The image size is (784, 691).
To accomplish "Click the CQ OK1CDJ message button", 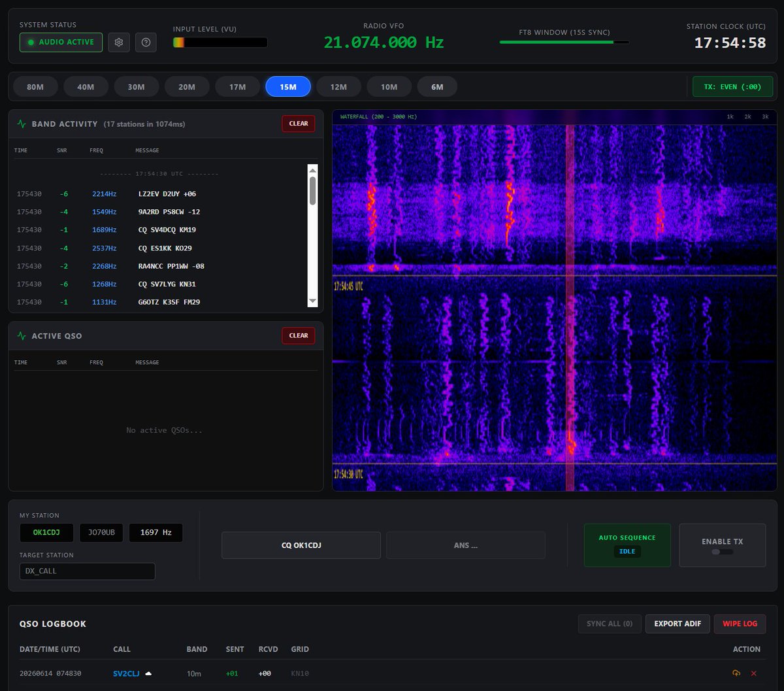I will coord(301,545).
